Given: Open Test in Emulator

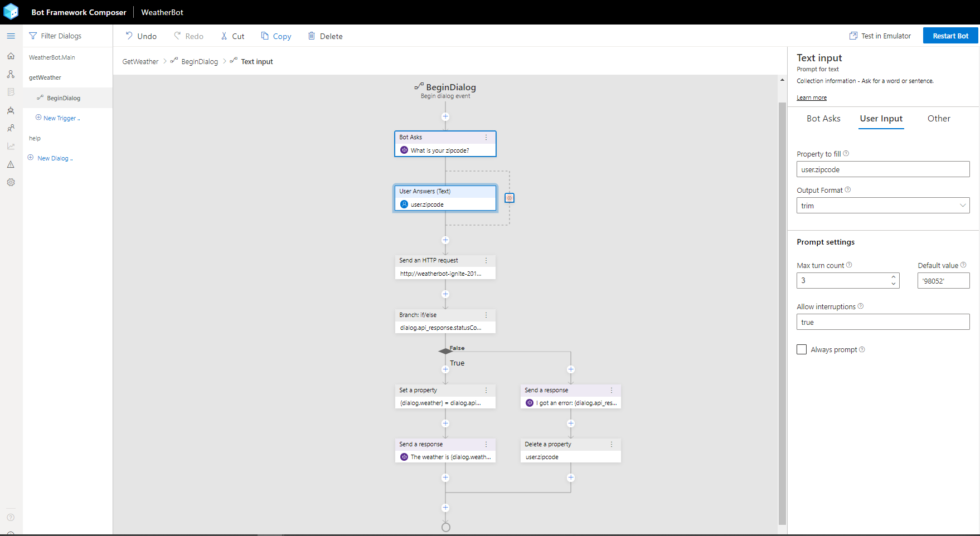Looking at the screenshot, I should coord(880,36).
